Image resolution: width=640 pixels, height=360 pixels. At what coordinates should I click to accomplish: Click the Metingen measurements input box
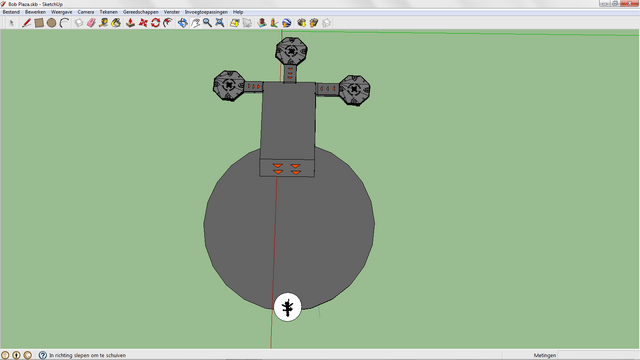[x=598, y=355]
